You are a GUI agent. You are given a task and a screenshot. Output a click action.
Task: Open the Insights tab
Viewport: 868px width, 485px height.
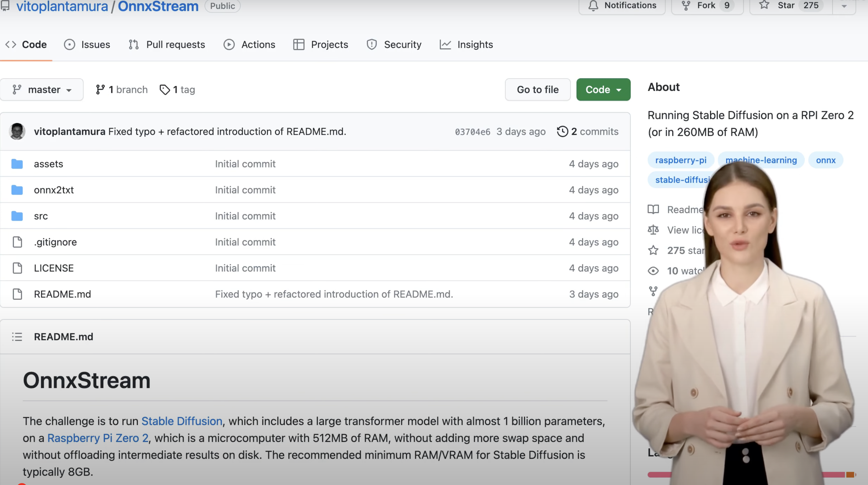tap(466, 45)
